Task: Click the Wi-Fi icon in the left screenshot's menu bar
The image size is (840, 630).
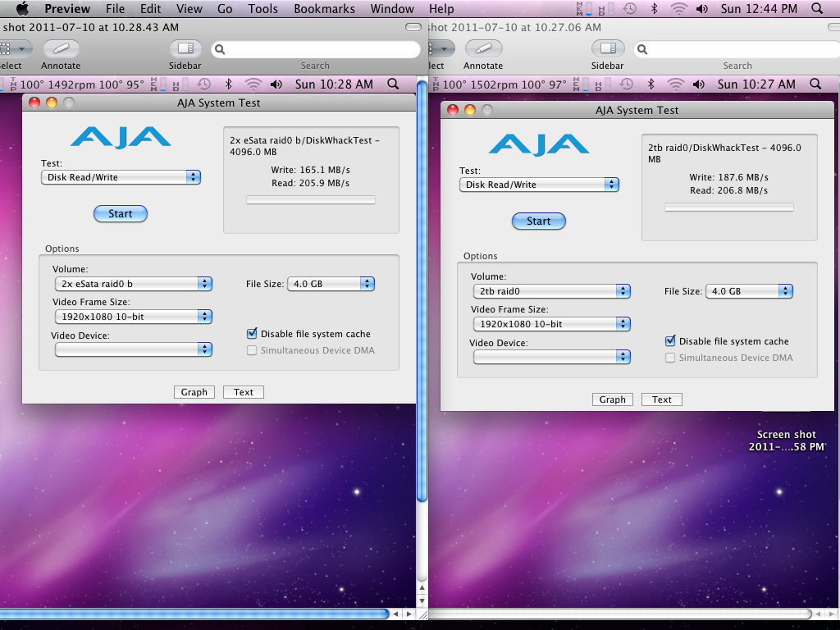Action: coord(253,84)
